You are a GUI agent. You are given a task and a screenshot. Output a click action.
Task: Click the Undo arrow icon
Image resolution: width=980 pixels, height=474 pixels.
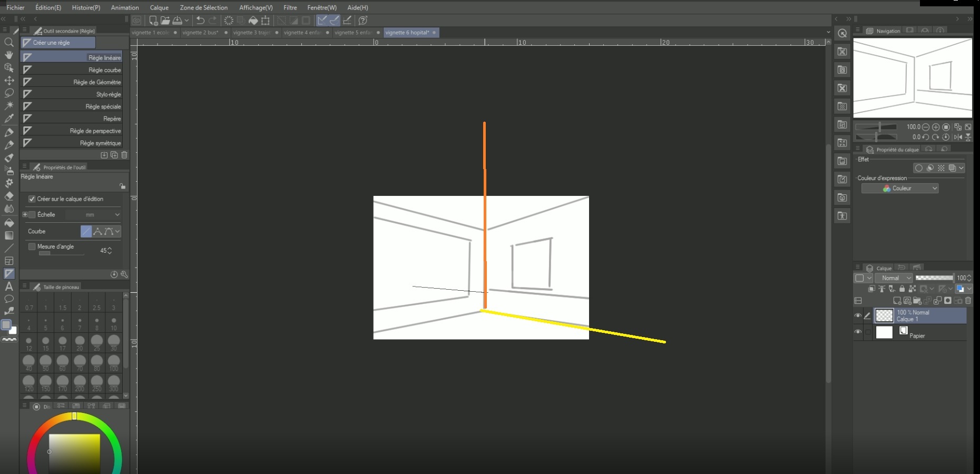[x=200, y=21]
